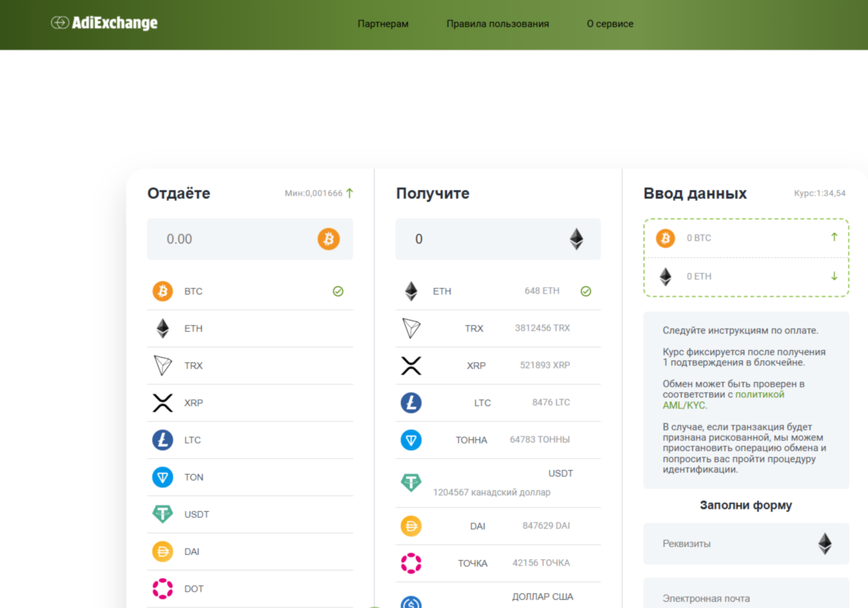Open the ETH selector in the Реквизиты field
The width and height of the screenshot is (868, 608).
click(x=826, y=543)
